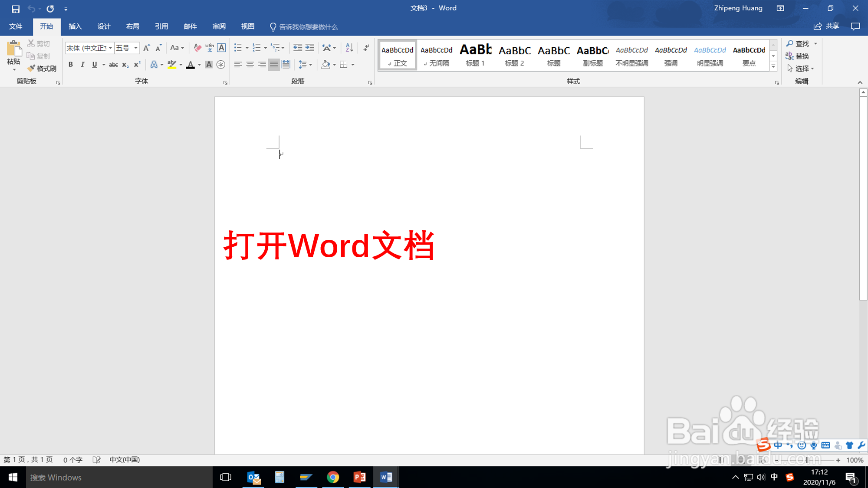Viewport: 868px width, 488px height.
Task: Open the font size dropdown
Action: (x=136, y=48)
